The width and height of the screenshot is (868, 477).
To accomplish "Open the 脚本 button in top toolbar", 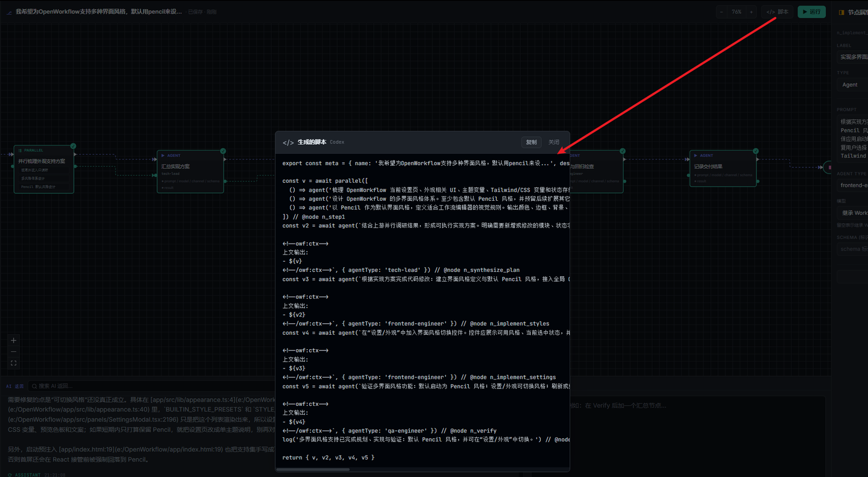I will [777, 11].
